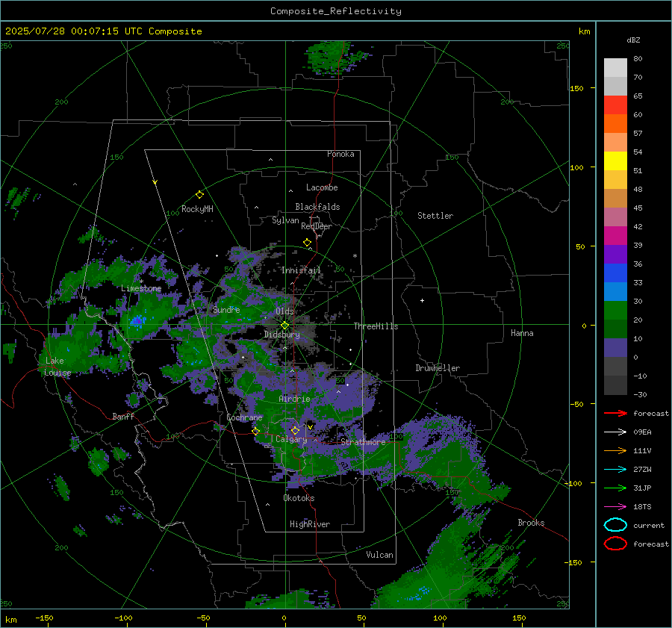Click the Hanna map label

tap(522, 333)
